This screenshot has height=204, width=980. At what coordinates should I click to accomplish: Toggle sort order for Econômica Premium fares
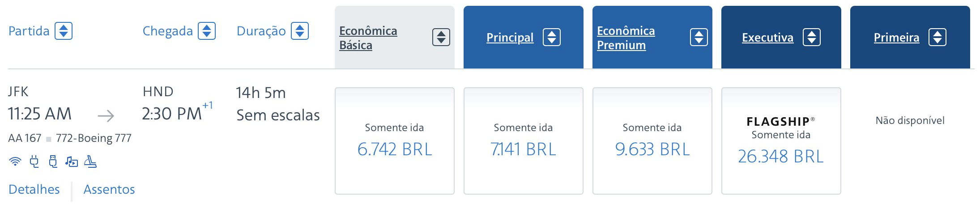(699, 37)
